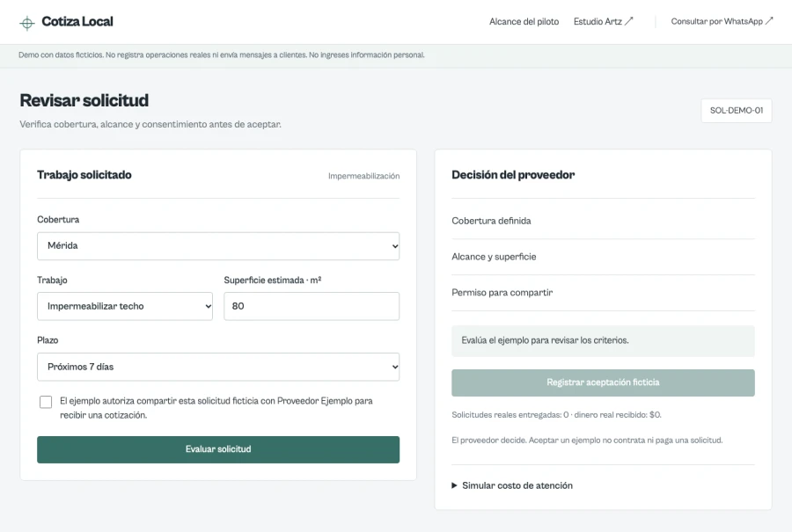792x532 pixels.
Task: Click the Evalúa el ejemplo status message
Action: pos(603,340)
